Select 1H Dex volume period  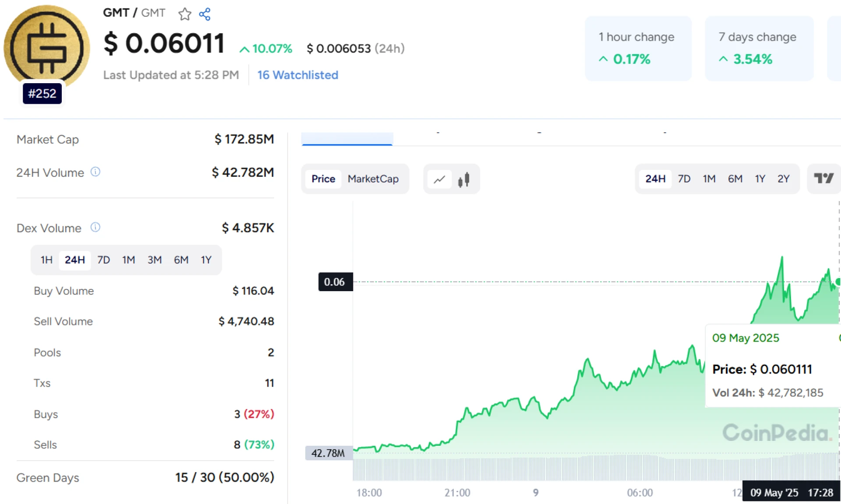(46, 260)
